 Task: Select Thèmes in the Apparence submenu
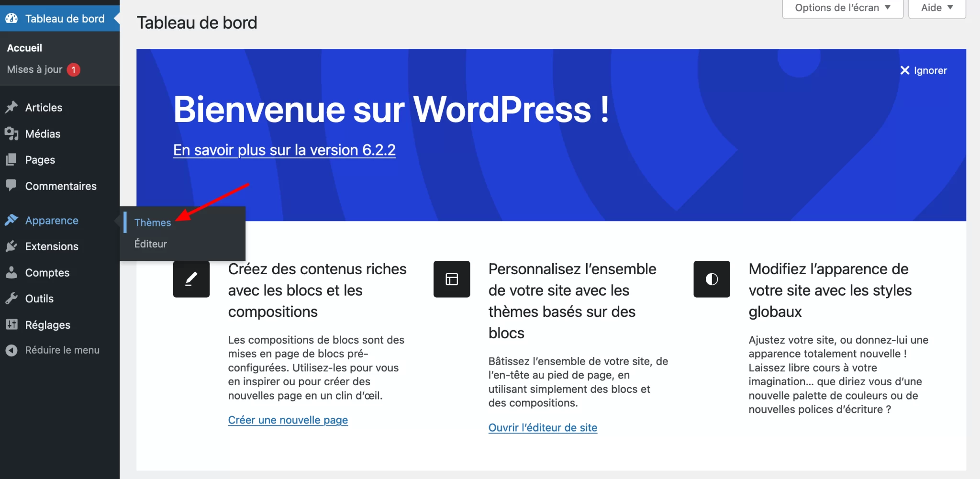coord(153,223)
